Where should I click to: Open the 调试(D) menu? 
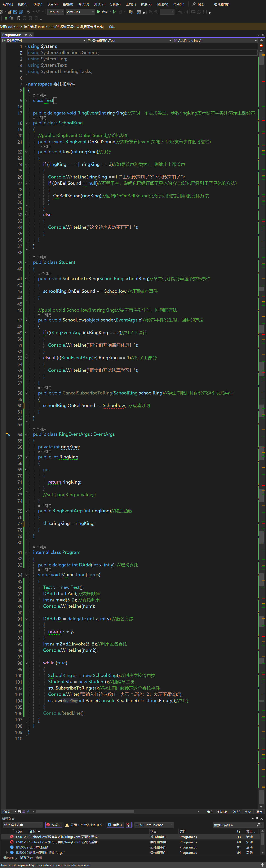pyautogui.click(x=84, y=4)
